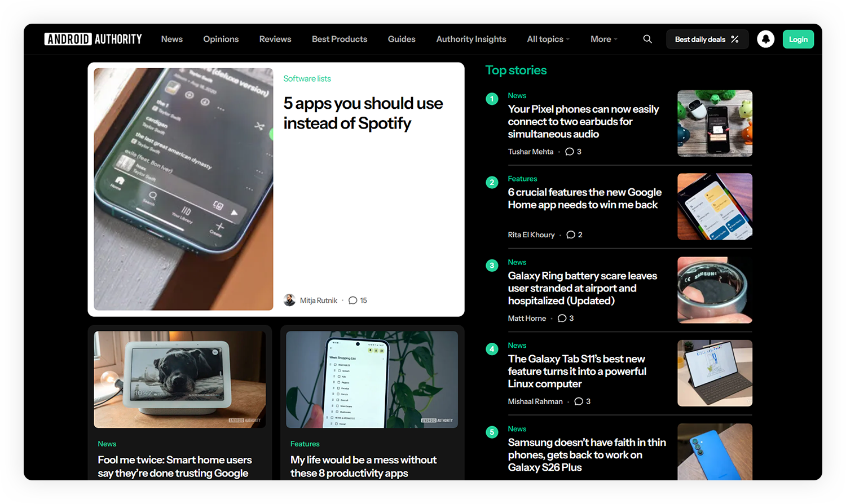Screen dimensions: 846x504
Task: Read '5 apps you should use instead of Spotify'
Action: 363,113
